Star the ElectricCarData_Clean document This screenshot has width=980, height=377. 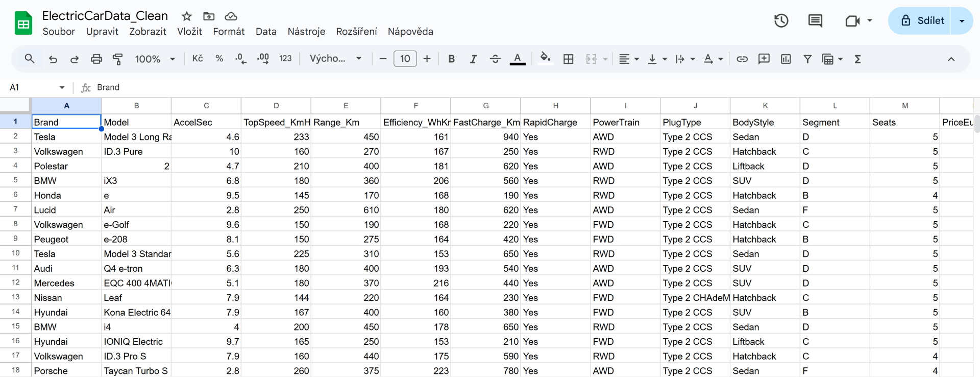coord(187,16)
